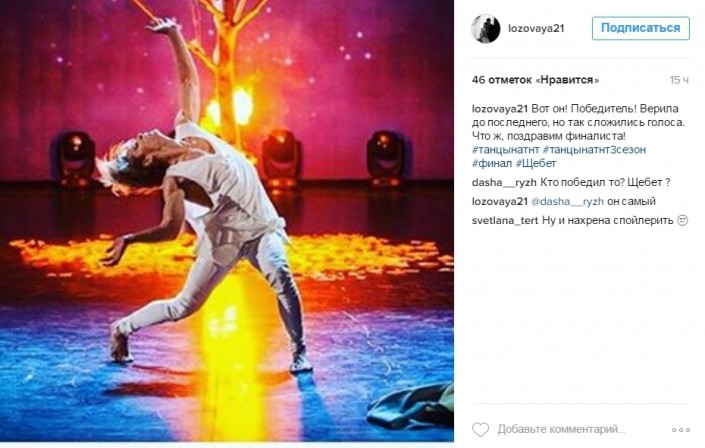Click the dancer photo in the post
Screen dimensions: 705x448
(x=227, y=220)
